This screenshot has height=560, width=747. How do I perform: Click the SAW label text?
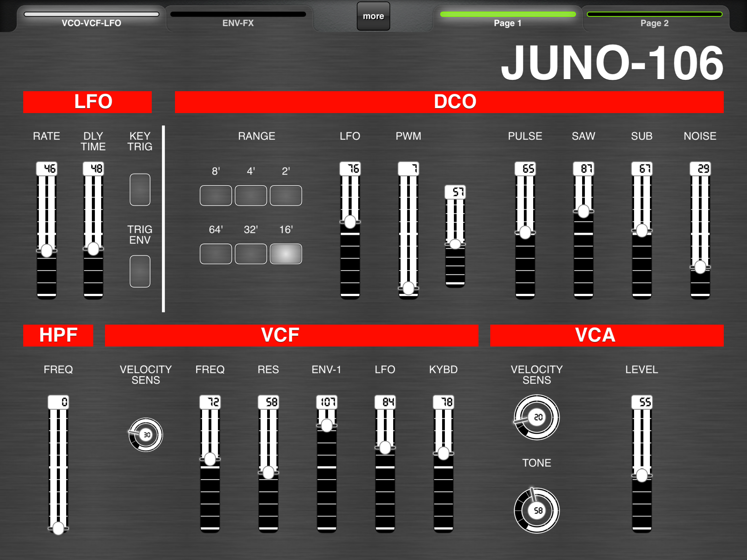pos(583,136)
